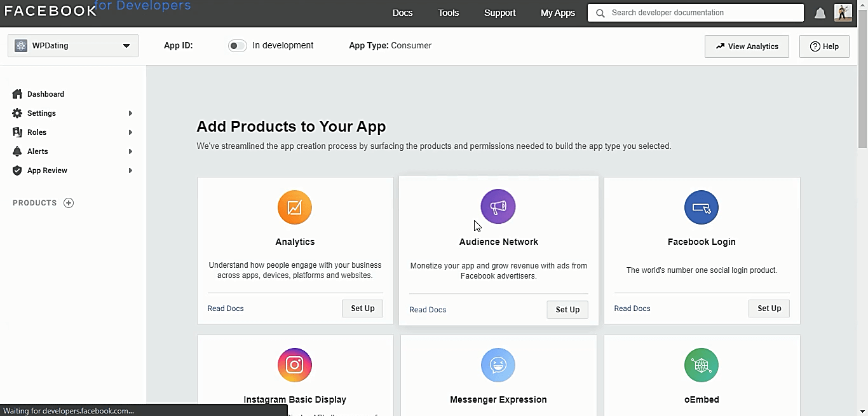Click the green oEmbed globe icon
Viewport: 868px width, 416px height.
coord(702,365)
